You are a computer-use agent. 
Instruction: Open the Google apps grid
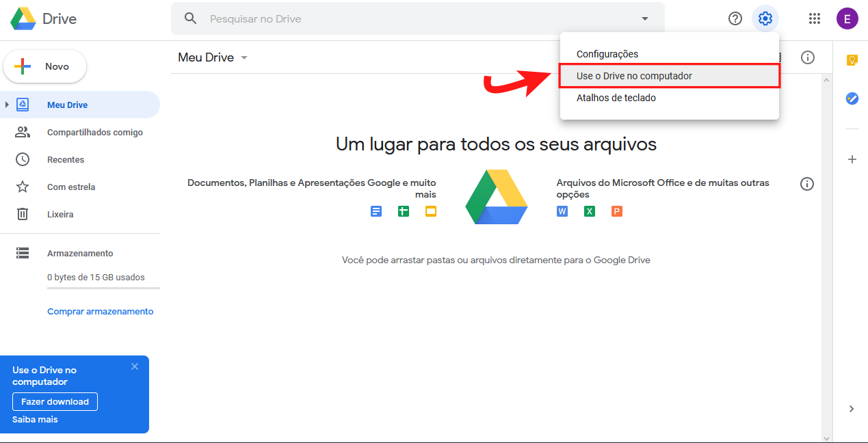pyautogui.click(x=814, y=18)
